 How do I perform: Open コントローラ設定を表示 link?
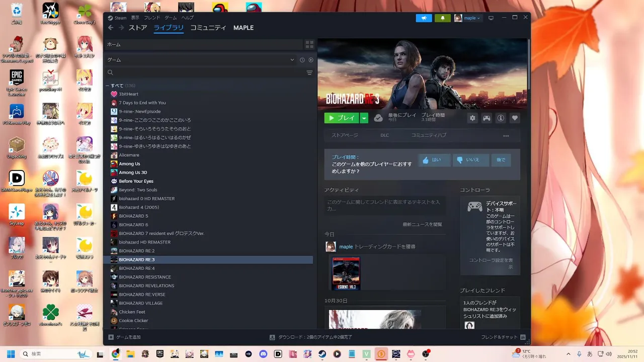click(491, 263)
